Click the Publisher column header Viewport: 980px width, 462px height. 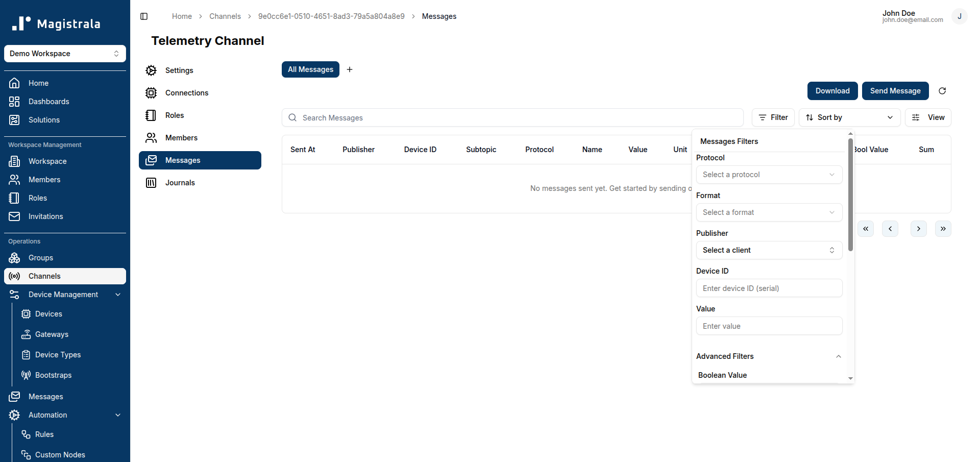coord(358,150)
